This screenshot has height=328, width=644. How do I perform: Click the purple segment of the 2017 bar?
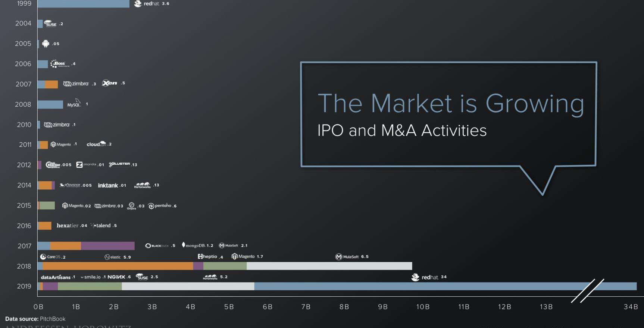point(107,246)
